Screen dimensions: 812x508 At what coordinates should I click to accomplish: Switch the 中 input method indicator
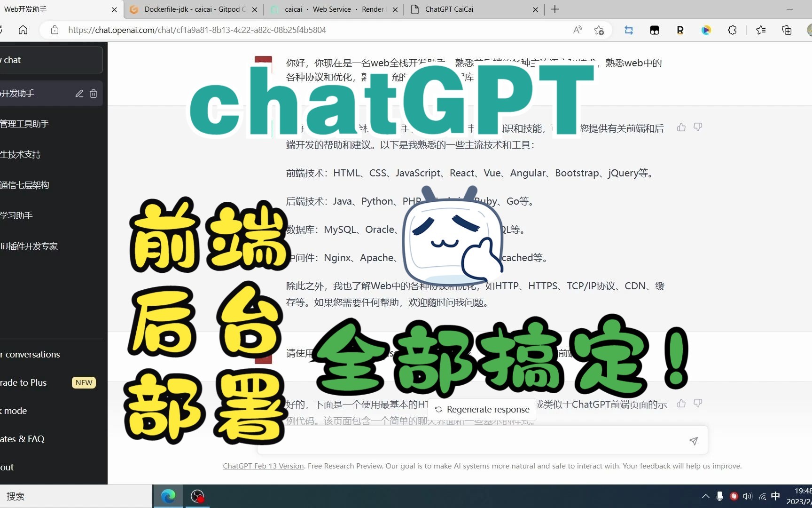tap(775, 496)
